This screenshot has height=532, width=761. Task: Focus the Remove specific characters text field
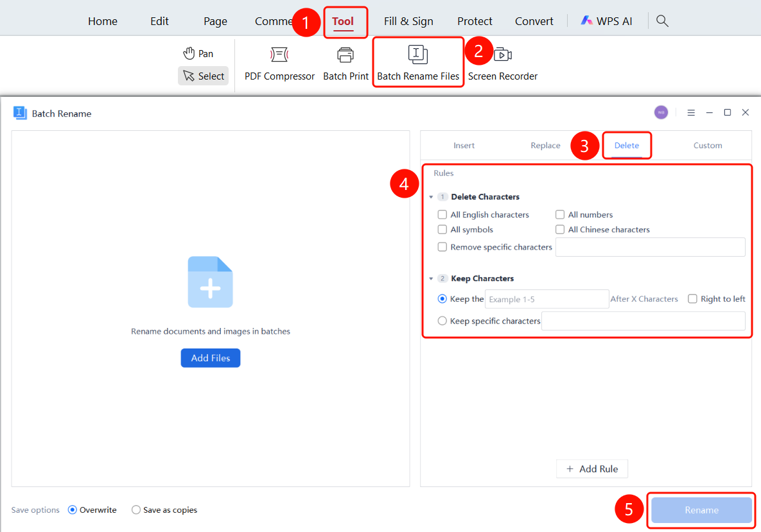651,247
